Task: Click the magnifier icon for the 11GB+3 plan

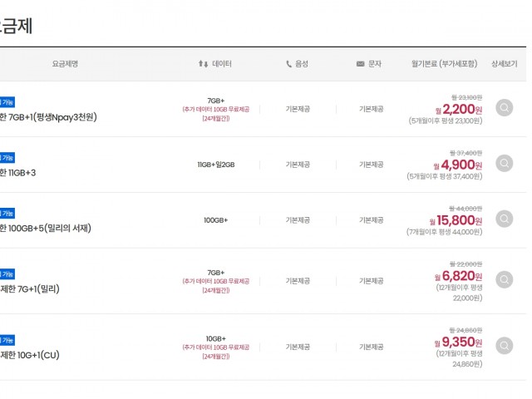Action: pos(504,164)
